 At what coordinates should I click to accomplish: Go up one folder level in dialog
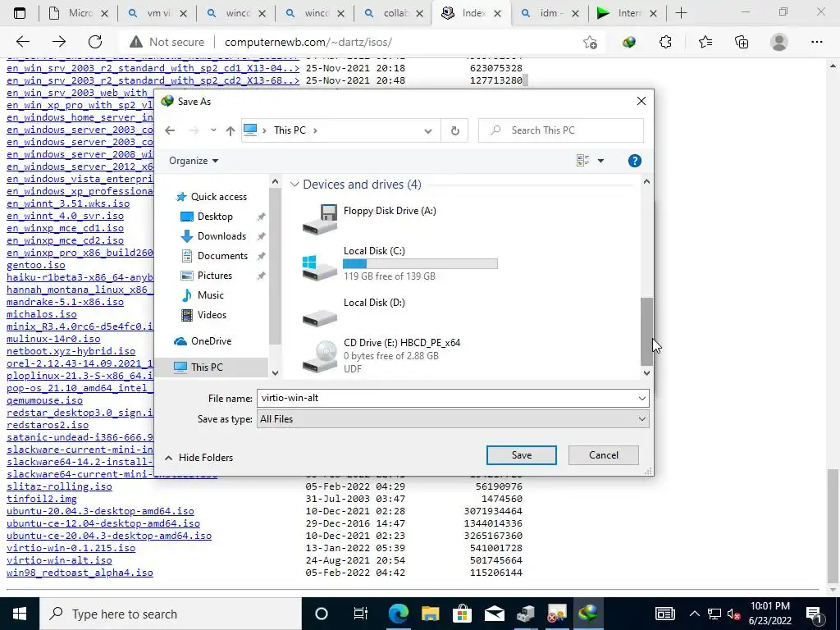tap(231, 130)
